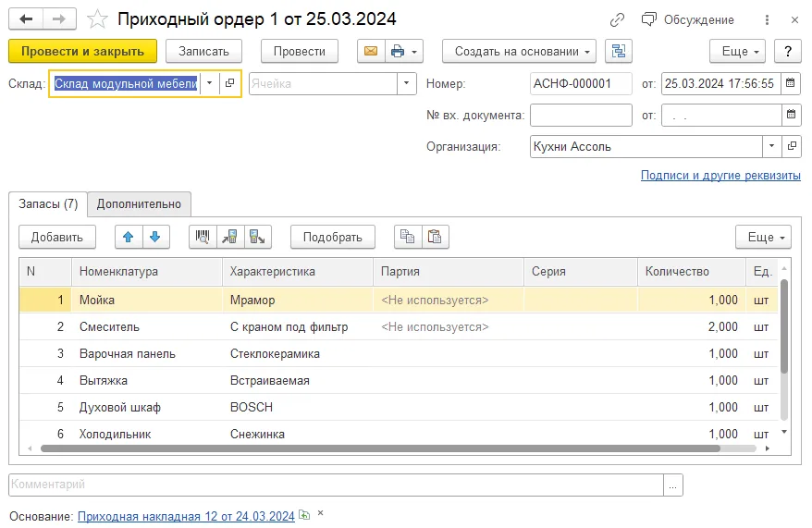Fill from basis document icon

pyautogui.click(x=304, y=515)
